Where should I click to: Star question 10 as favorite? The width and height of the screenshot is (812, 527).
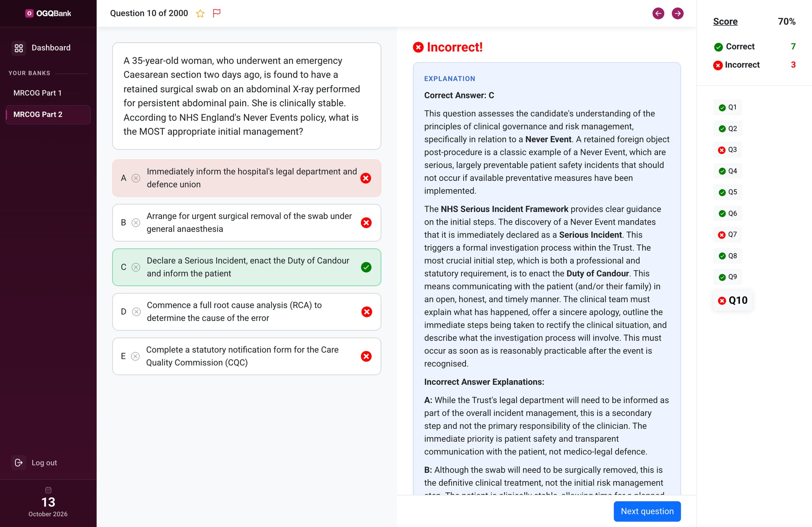pos(200,13)
